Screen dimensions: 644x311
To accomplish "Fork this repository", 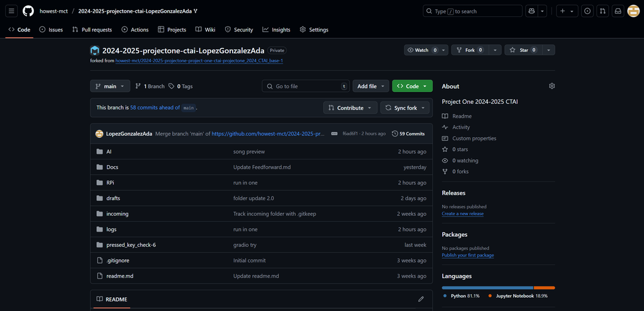I will [470, 50].
